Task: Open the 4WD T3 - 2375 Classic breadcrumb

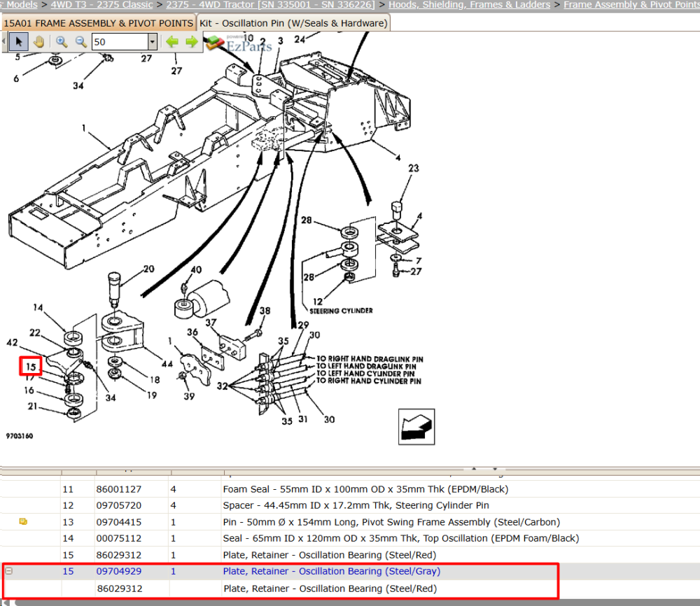Action: (101, 4)
